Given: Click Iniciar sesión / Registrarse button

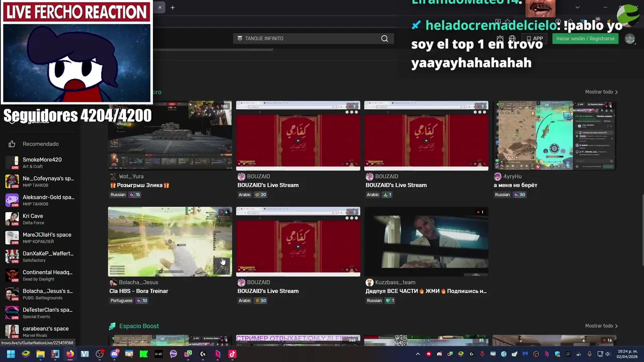Looking at the screenshot, I should click(585, 39).
